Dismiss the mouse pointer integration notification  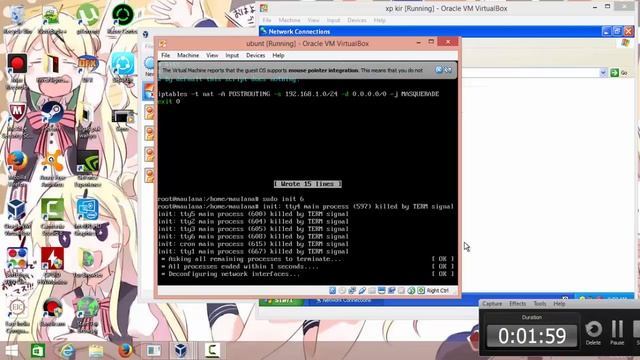[x=448, y=70]
